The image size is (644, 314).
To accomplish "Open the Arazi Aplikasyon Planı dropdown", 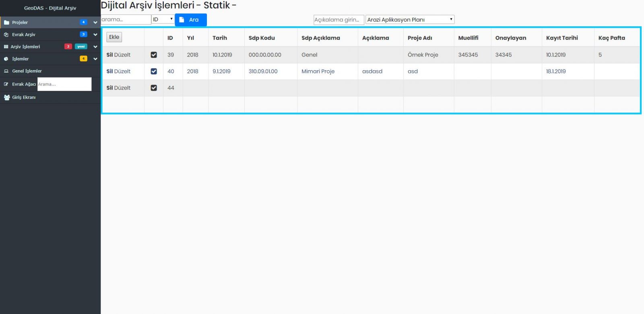I will coord(410,19).
